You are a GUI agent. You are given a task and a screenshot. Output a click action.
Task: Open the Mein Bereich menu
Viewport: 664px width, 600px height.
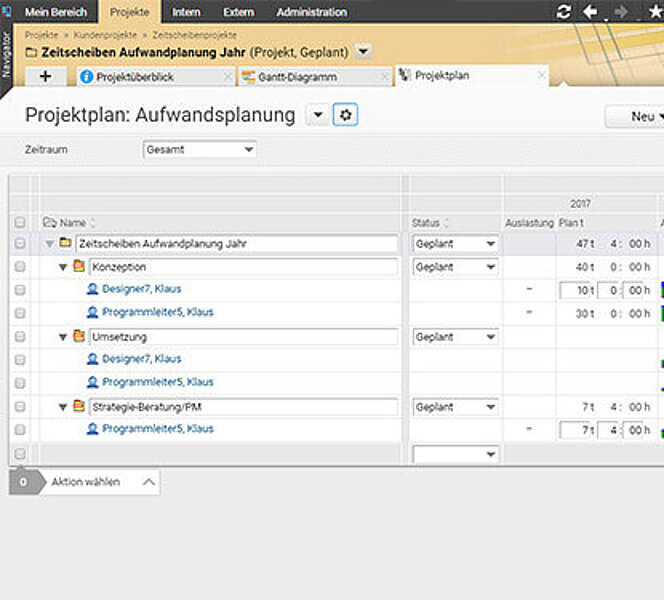pos(55,12)
